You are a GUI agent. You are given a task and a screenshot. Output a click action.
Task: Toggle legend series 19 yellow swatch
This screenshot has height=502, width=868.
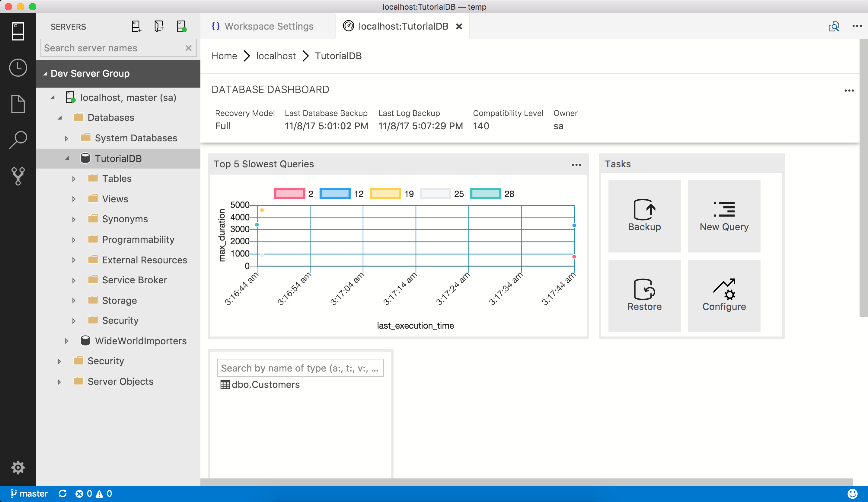[385, 194]
